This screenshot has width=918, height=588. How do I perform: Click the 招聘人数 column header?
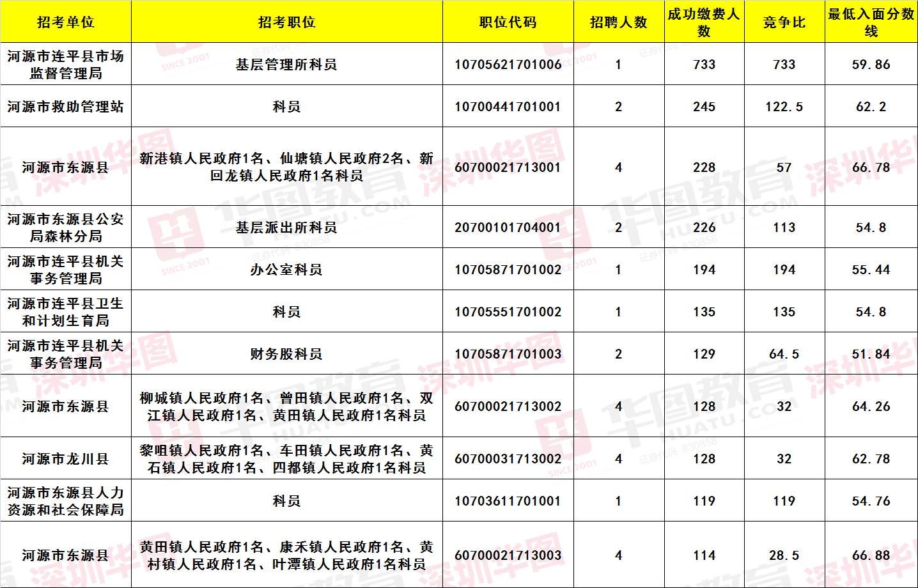tap(619, 22)
